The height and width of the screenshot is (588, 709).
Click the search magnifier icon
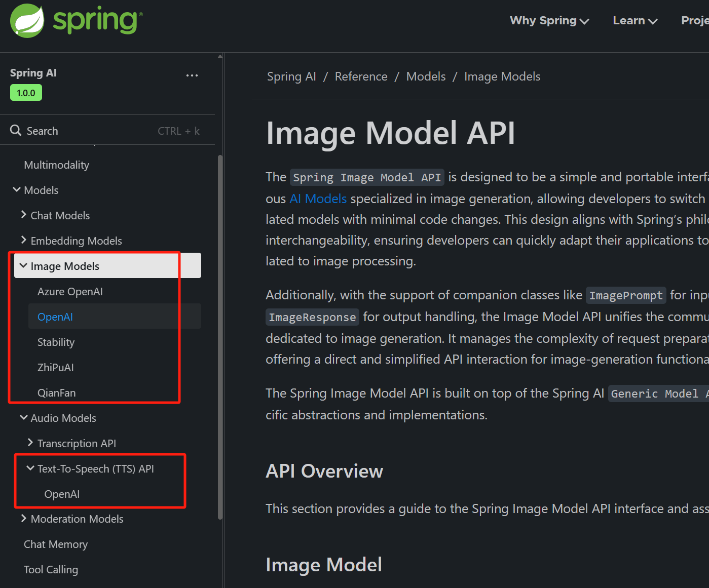pyautogui.click(x=16, y=131)
